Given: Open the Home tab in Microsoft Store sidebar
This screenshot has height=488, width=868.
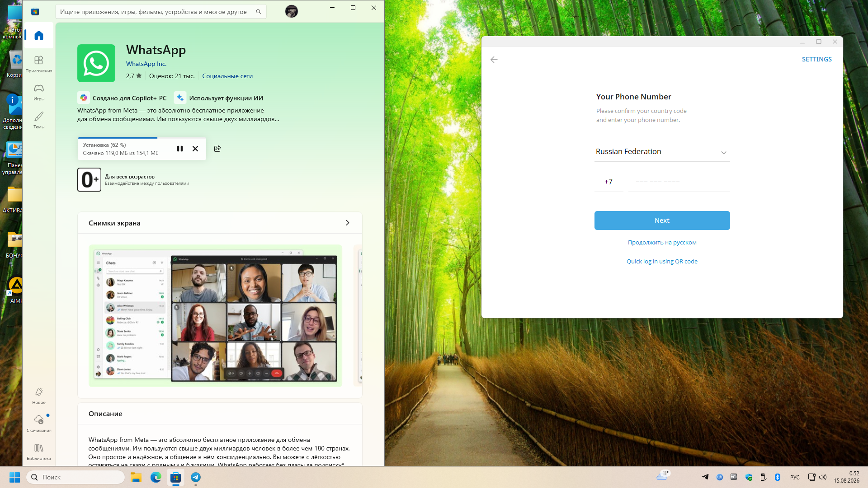Looking at the screenshot, I should pyautogui.click(x=39, y=35).
